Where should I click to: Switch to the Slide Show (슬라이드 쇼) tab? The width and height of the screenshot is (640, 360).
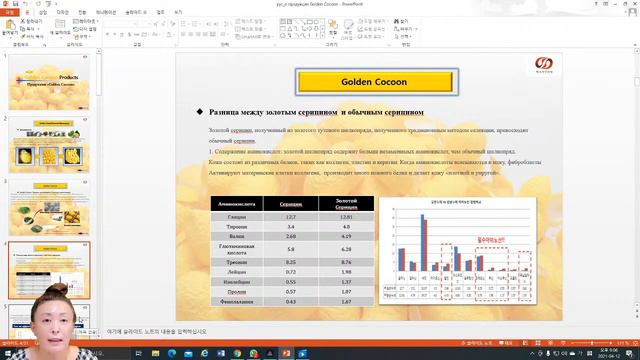pyautogui.click(x=136, y=12)
